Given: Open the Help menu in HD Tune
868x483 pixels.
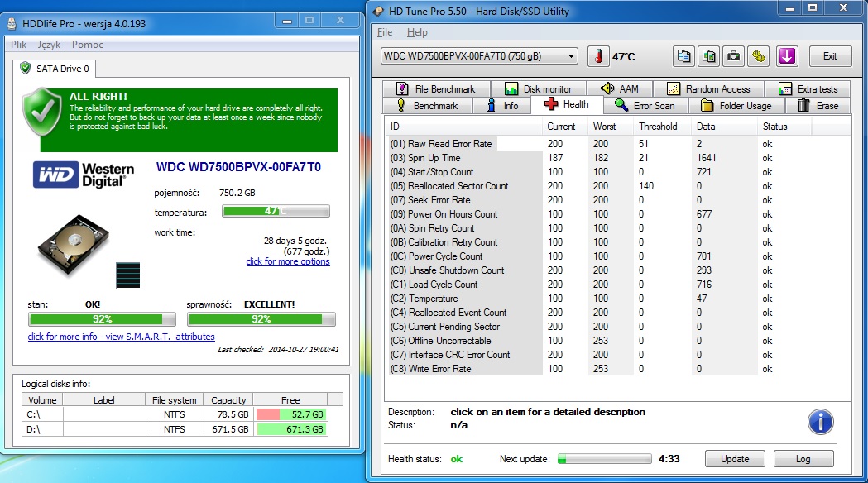Looking at the screenshot, I should pyautogui.click(x=417, y=32).
